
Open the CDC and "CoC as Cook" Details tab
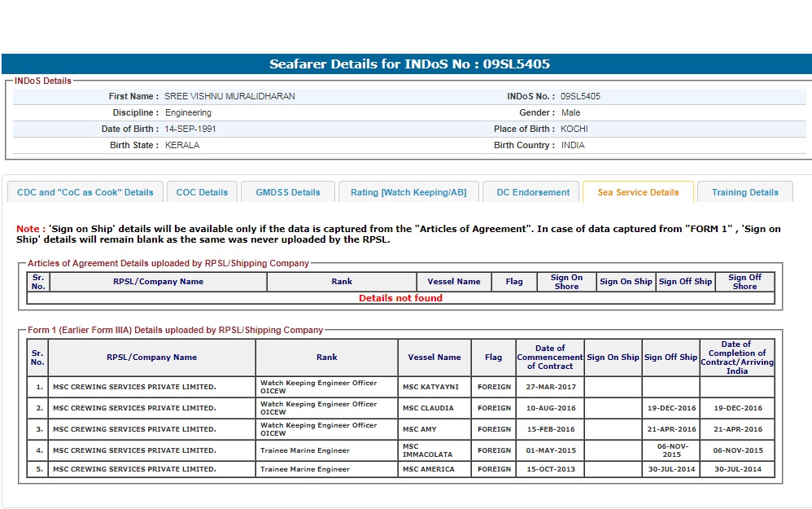coord(85,192)
